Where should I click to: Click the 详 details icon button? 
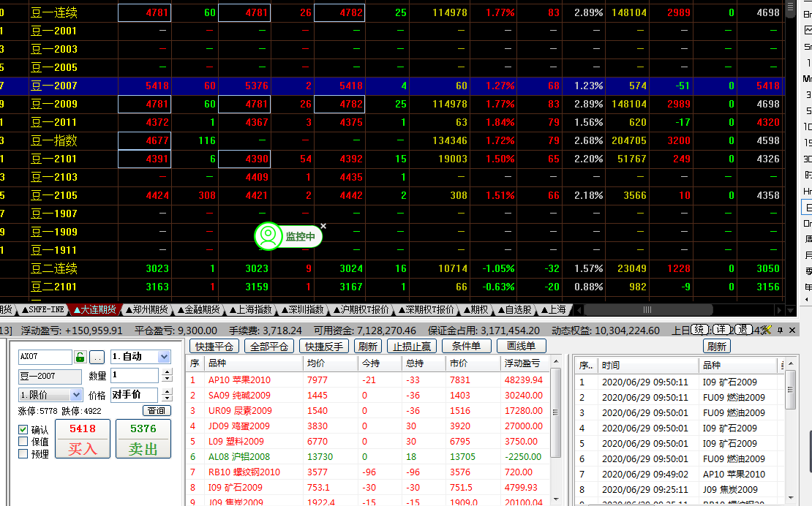[x=721, y=330]
